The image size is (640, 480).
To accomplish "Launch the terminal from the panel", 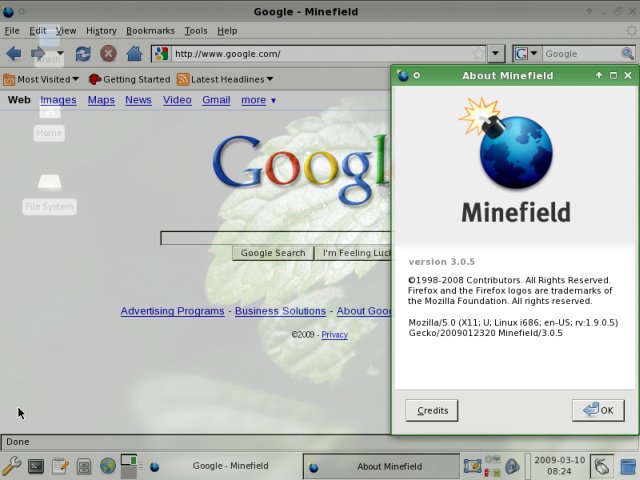I will pyautogui.click(x=36, y=466).
